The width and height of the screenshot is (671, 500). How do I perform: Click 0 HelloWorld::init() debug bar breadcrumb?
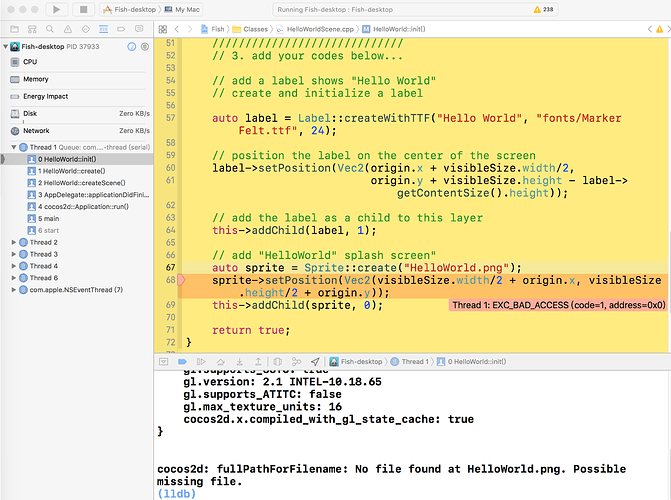tap(471, 362)
